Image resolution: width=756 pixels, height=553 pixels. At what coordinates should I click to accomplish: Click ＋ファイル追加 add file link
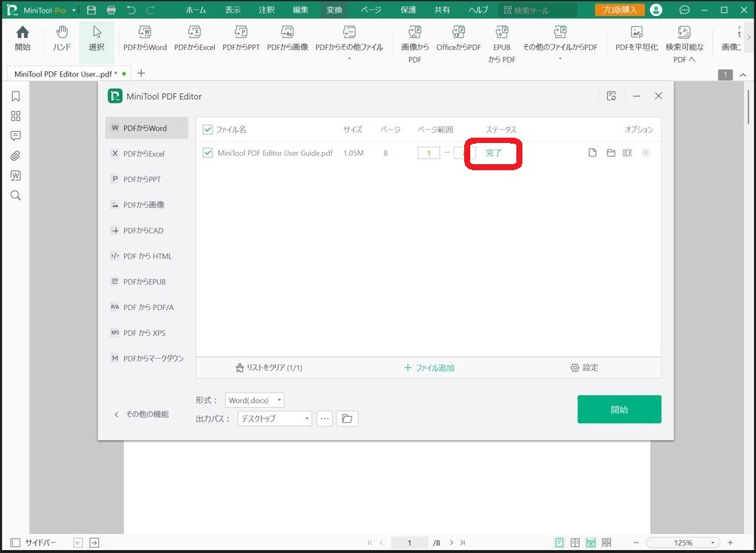[429, 368]
